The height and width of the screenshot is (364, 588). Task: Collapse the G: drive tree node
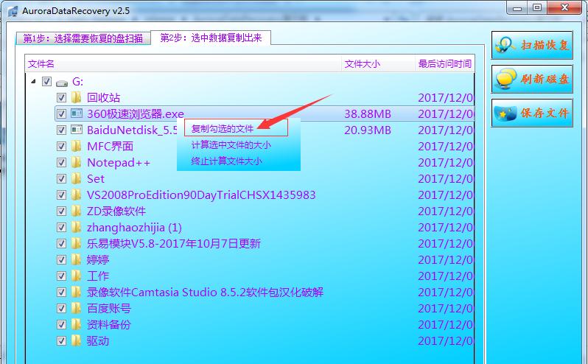click(x=33, y=81)
